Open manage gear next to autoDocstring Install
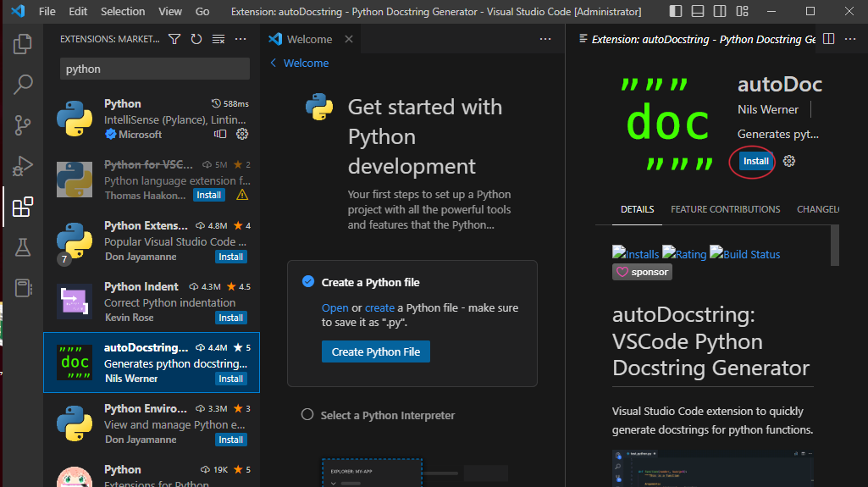868x487 pixels. [789, 161]
